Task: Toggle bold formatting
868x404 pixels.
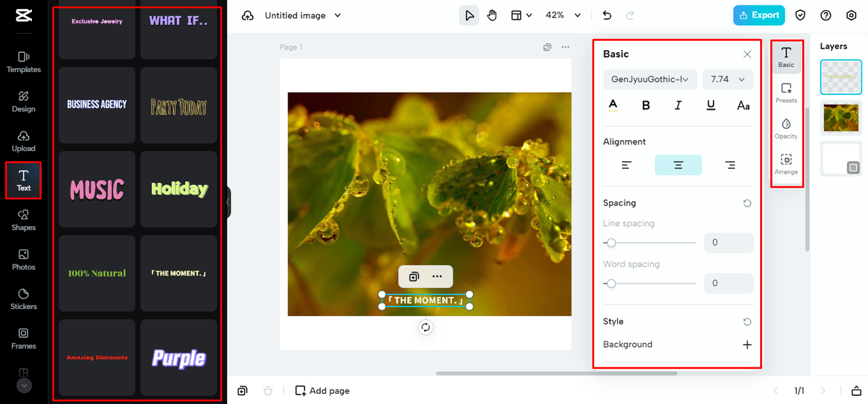Action: [x=646, y=105]
